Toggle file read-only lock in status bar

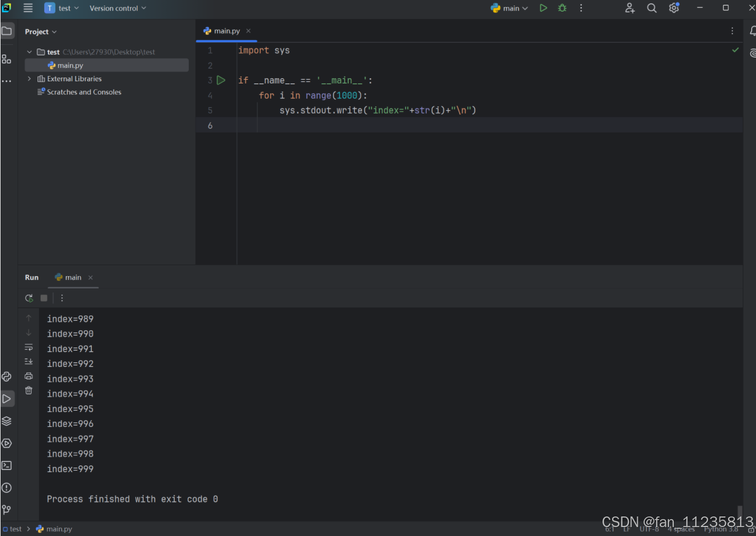(750, 529)
